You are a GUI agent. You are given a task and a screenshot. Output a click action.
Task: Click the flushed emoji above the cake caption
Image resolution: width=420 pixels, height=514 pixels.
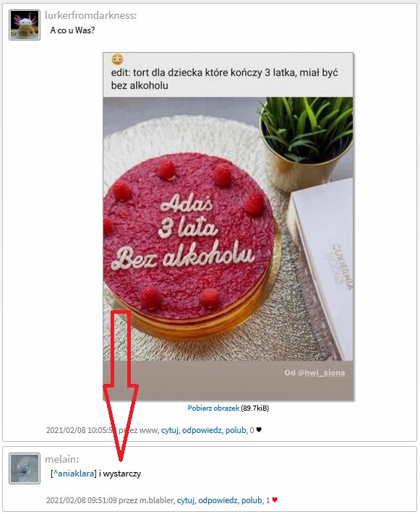(117, 60)
